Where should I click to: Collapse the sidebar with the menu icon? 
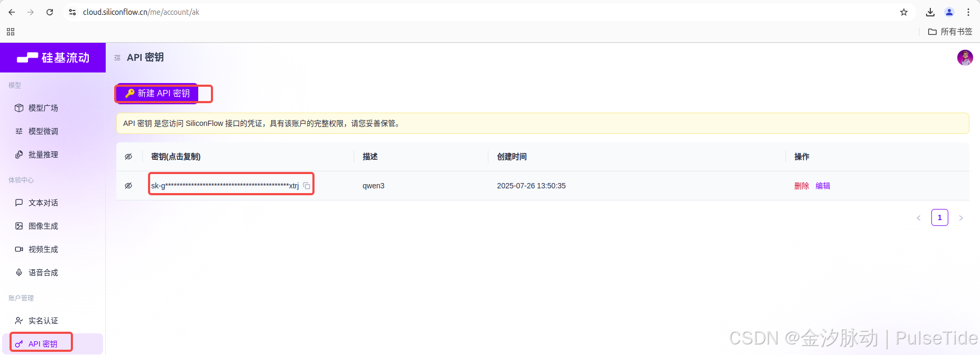click(117, 58)
